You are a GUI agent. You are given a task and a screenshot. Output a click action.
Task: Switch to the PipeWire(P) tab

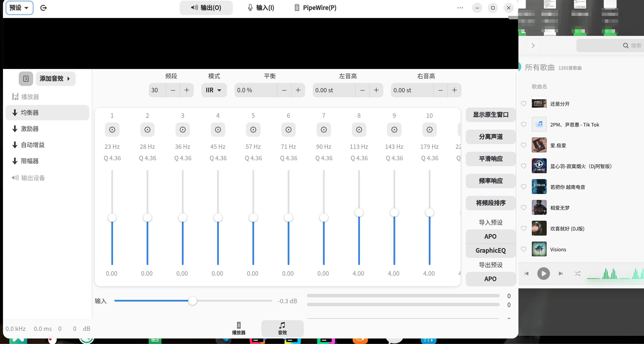point(315,8)
